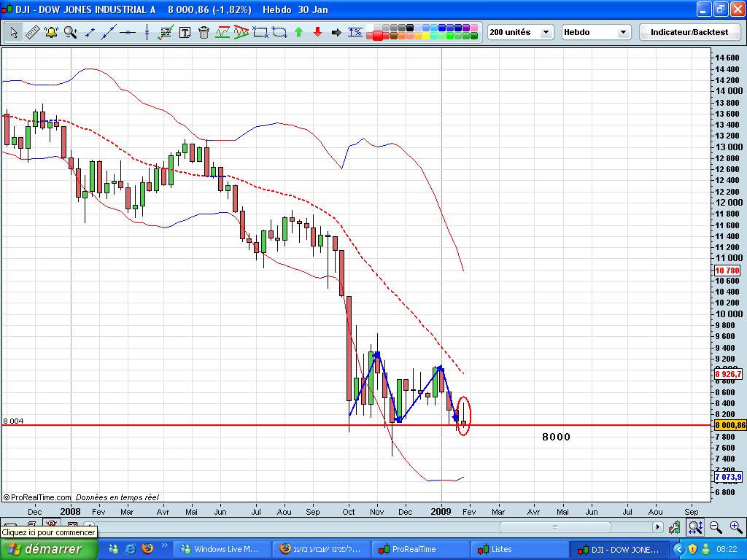Select the ellipse drawing tool

(x=279, y=32)
